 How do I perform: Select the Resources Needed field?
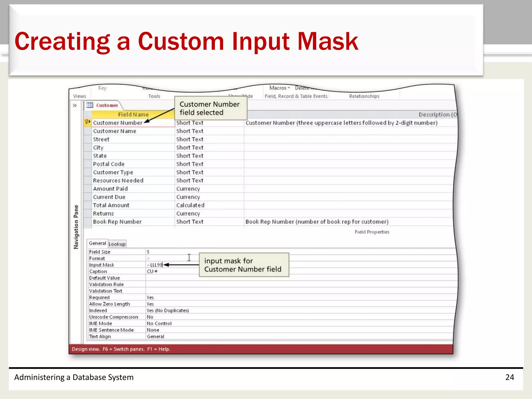tap(133, 181)
